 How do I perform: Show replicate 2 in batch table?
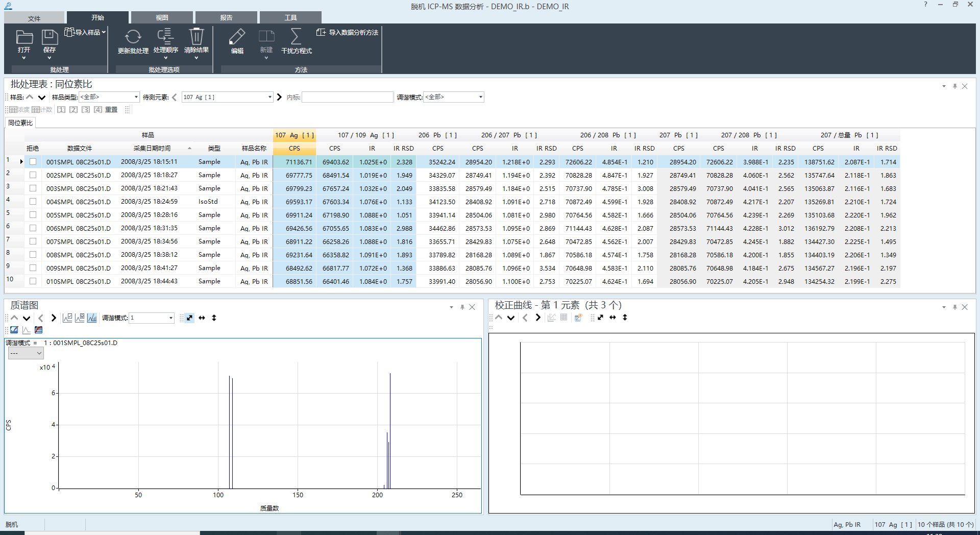pyautogui.click(x=73, y=110)
